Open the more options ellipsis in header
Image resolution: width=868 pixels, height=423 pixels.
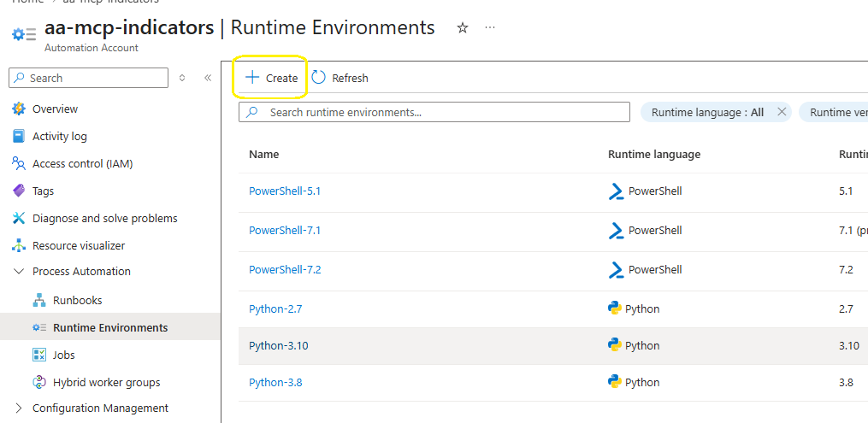(x=490, y=27)
